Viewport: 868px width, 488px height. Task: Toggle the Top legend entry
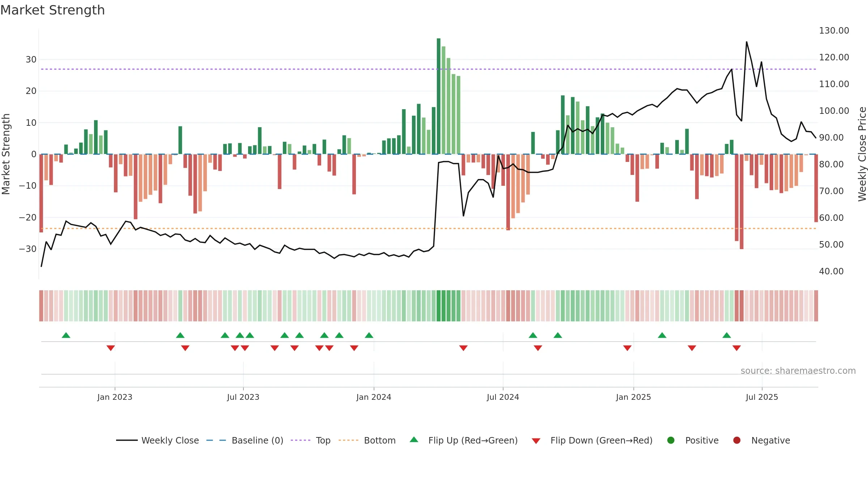[x=310, y=440]
